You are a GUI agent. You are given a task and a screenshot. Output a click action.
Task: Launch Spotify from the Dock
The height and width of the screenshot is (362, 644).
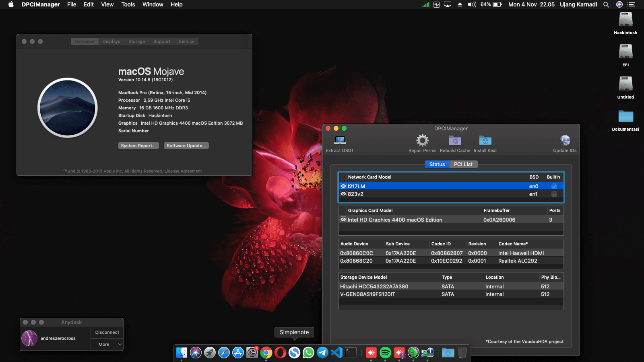(x=385, y=353)
